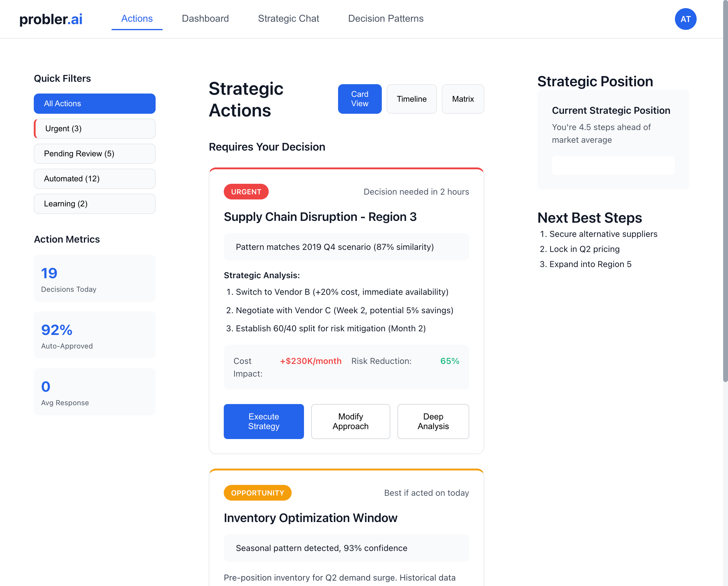Select the Learning filter
The width and height of the screenshot is (728, 586).
pyautogui.click(x=95, y=204)
